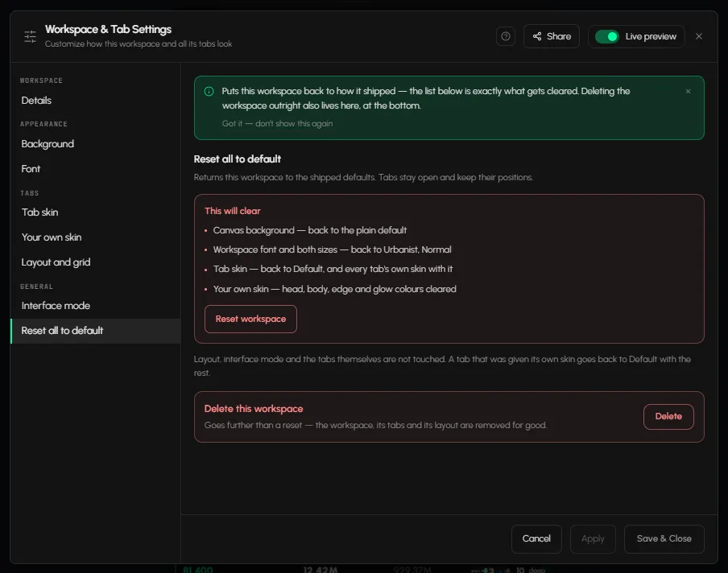Click the "This will clear" heading
The width and height of the screenshot is (728, 573).
pyautogui.click(x=232, y=211)
